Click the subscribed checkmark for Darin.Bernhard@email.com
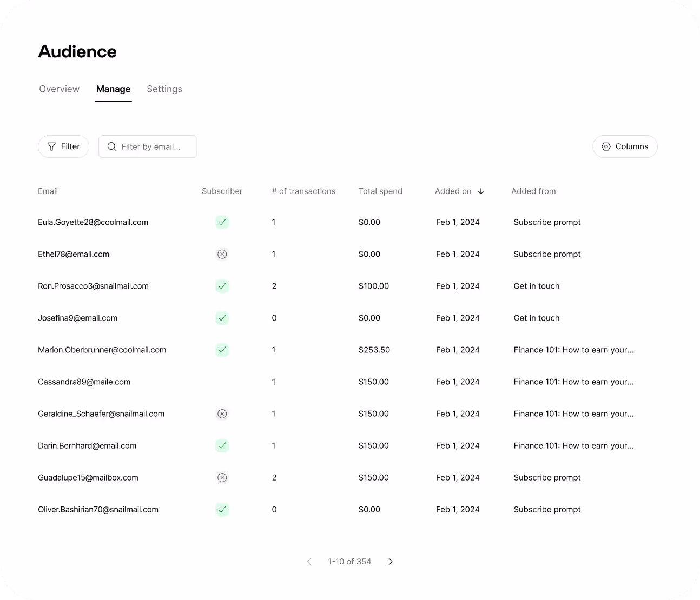This screenshot has height=600, width=700. click(x=222, y=445)
